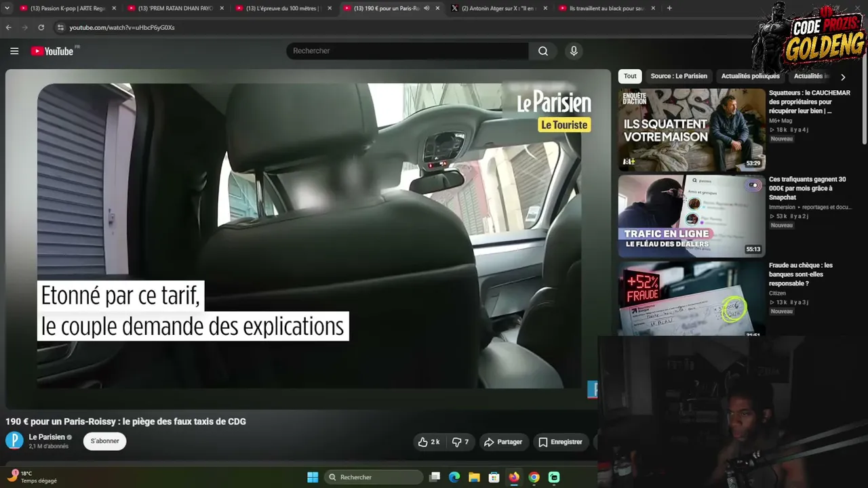Open the Le Parisien channel name link
868x488 pixels.
coord(47,437)
